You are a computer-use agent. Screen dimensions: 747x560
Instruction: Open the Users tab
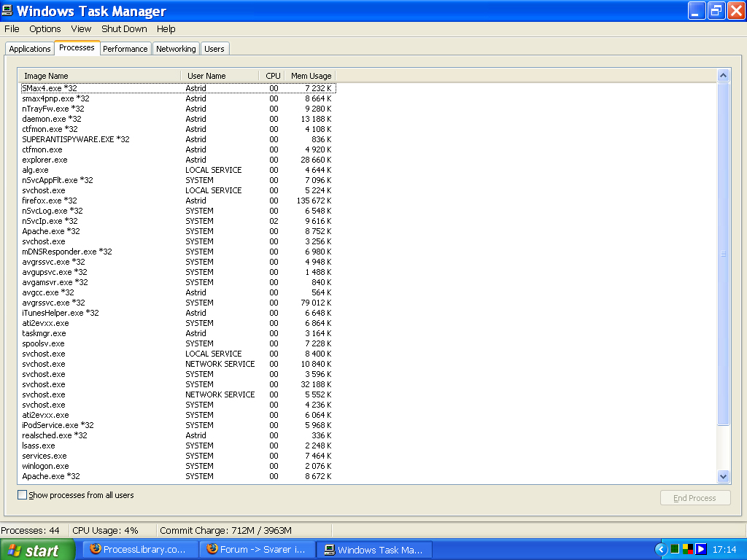(x=214, y=49)
